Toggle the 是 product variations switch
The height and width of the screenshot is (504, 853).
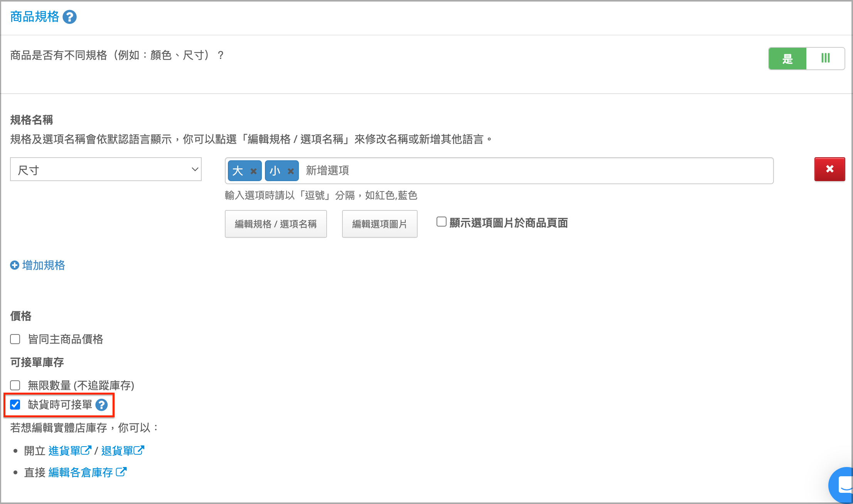(806, 59)
